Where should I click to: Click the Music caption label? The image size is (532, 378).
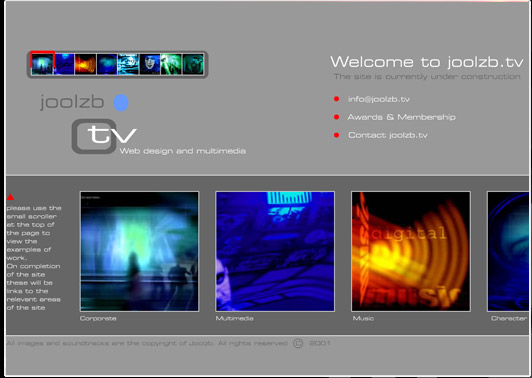click(363, 318)
